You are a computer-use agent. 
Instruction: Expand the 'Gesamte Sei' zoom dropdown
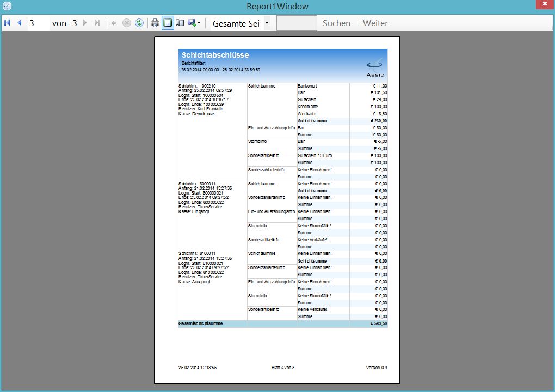click(x=267, y=23)
